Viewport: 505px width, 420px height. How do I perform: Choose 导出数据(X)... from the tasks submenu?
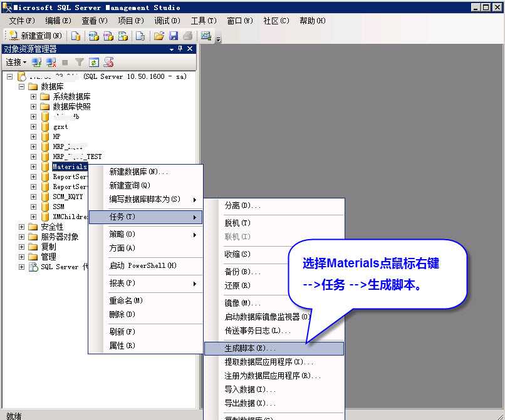(274, 403)
